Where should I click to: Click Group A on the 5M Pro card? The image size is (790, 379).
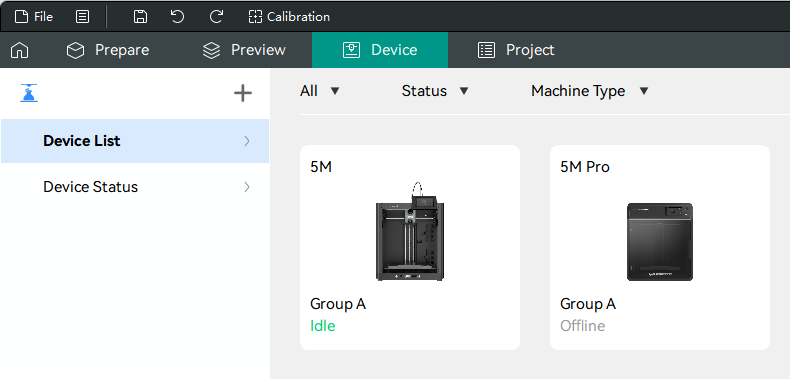tap(588, 304)
